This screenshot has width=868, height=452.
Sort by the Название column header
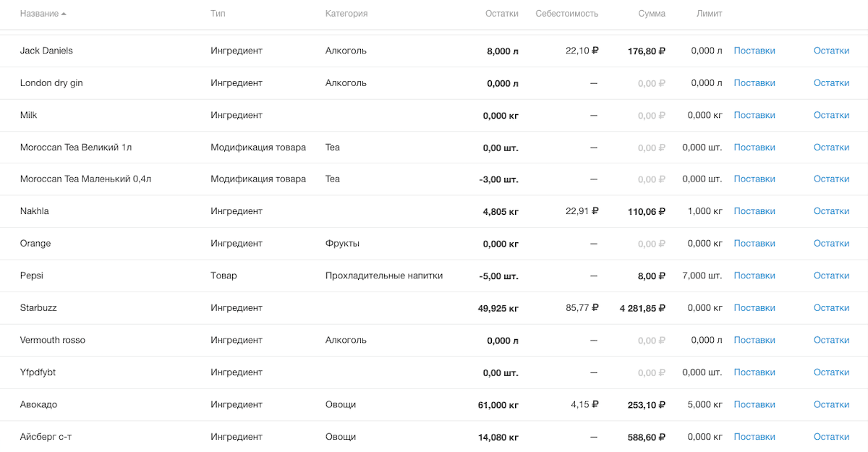tap(39, 14)
